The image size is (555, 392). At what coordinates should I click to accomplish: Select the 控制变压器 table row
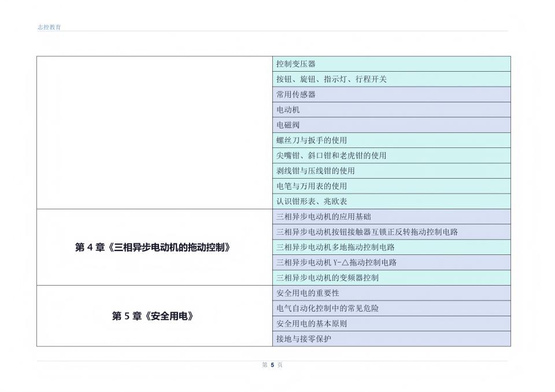(x=391, y=64)
